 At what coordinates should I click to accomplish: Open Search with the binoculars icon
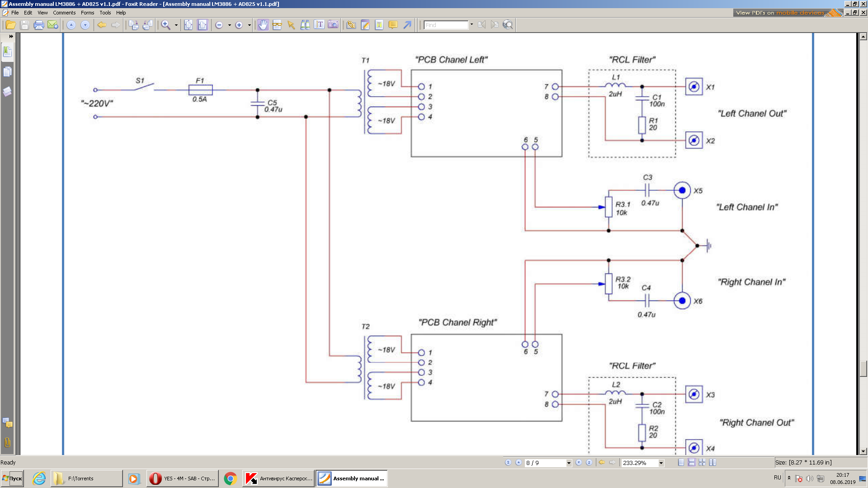305,25
